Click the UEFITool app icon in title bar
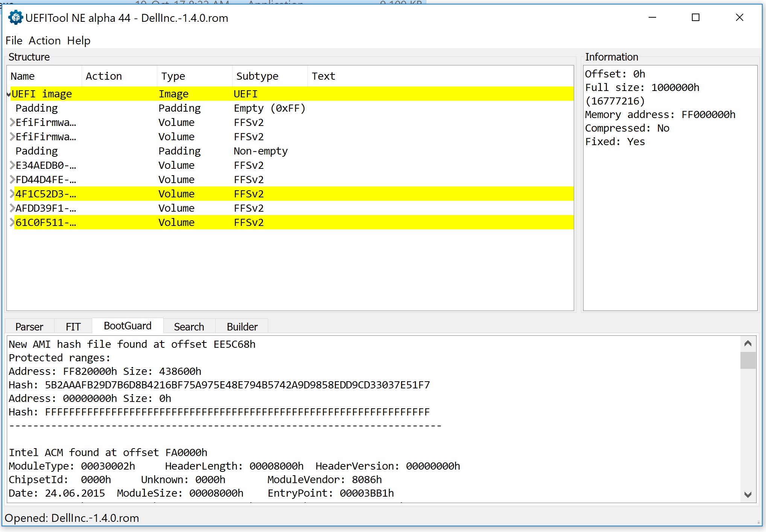Viewport: 766px width, 532px height. pyautogui.click(x=15, y=18)
